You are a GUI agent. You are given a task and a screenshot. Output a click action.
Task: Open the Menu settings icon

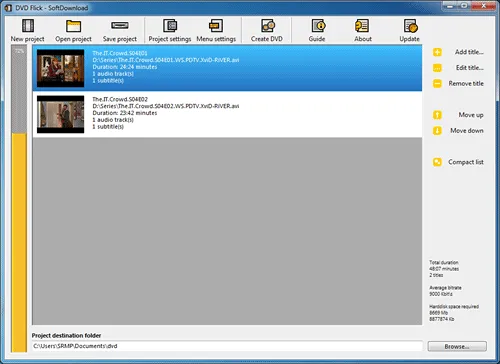[x=216, y=26]
